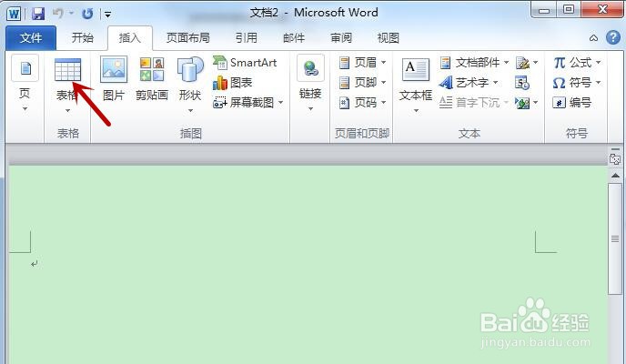626x364 pixels.
Task: Switch to the Review (审阅) tab
Action: 341,38
